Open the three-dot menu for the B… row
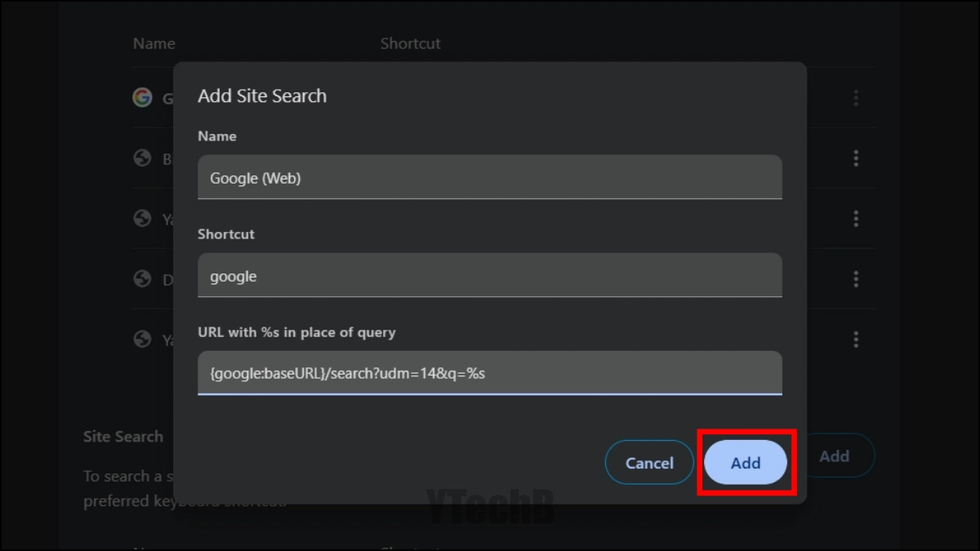Image resolution: width=980 pixels, height=551 pixels. [856, 158]
